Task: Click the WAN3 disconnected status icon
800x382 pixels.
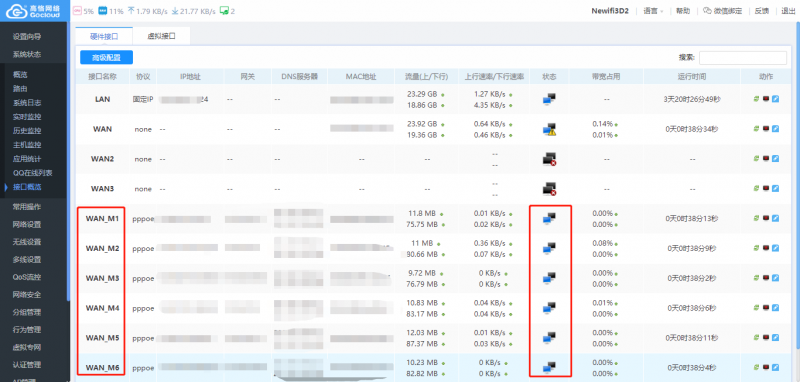Action: click(x=549, y=189)
